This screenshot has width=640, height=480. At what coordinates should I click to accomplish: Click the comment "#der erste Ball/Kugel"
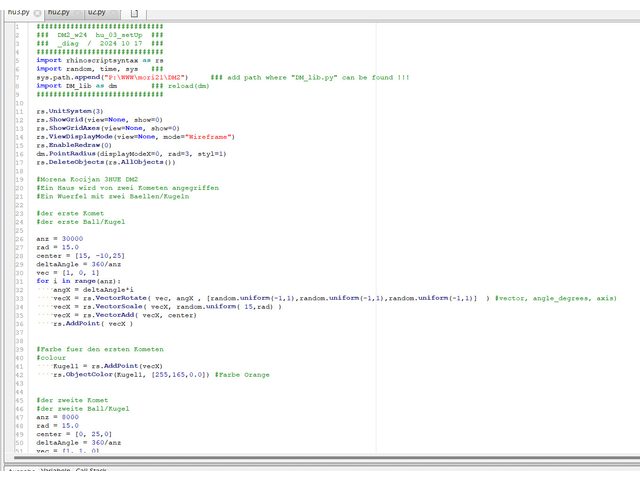click(80, 222)
